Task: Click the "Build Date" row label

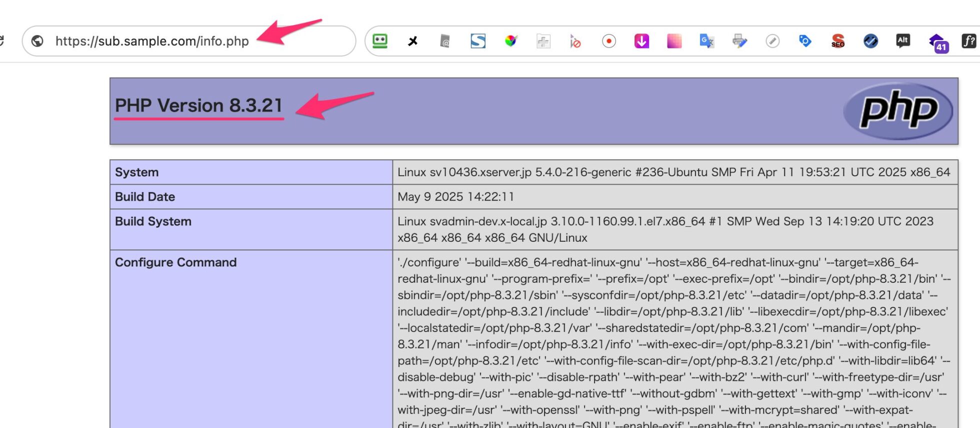Action: coord(145,197)
